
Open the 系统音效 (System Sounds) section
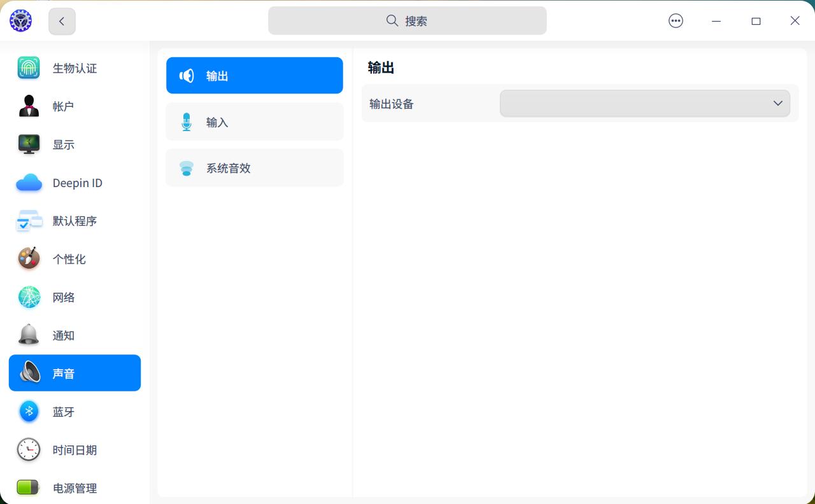click(x=255, y=167)
